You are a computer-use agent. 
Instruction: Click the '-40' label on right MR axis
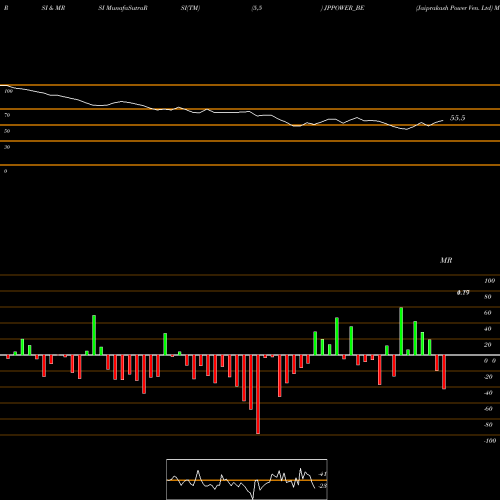(x=488, y=393)
